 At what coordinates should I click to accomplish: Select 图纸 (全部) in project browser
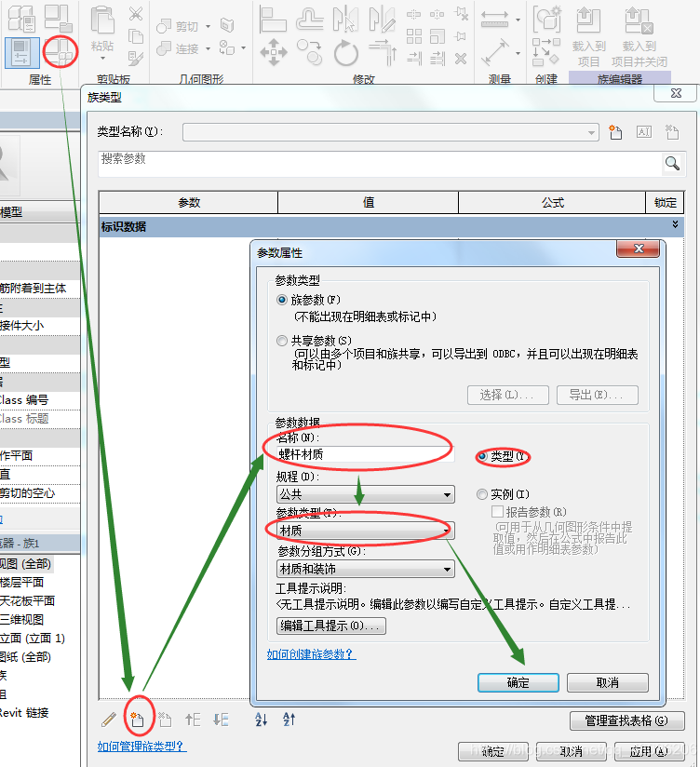(x=25, y=656)
